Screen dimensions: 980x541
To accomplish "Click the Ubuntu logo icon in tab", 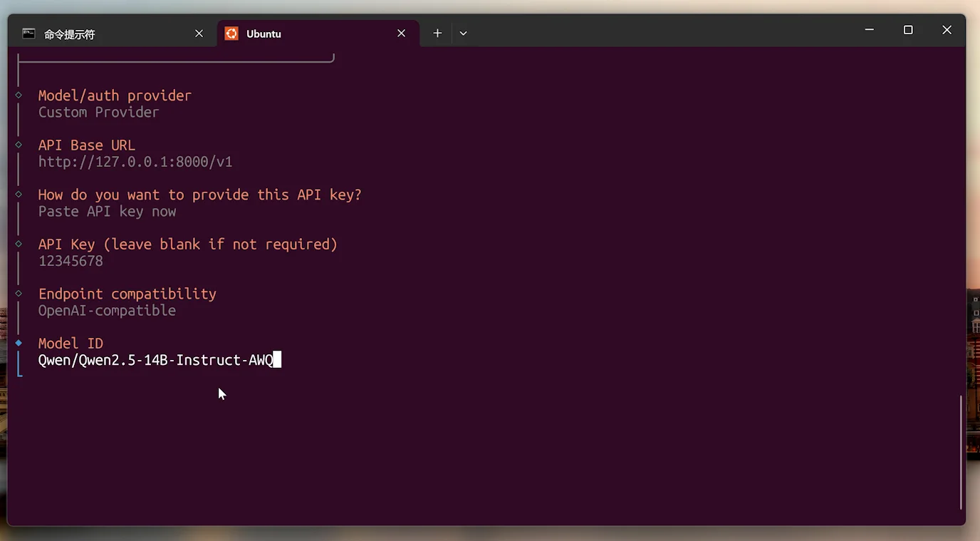I will point(231,34).
